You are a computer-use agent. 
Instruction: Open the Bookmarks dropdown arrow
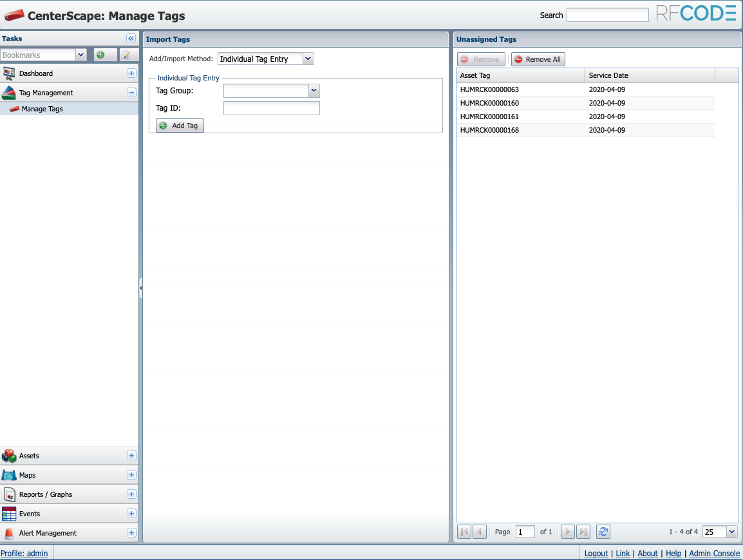81,55
